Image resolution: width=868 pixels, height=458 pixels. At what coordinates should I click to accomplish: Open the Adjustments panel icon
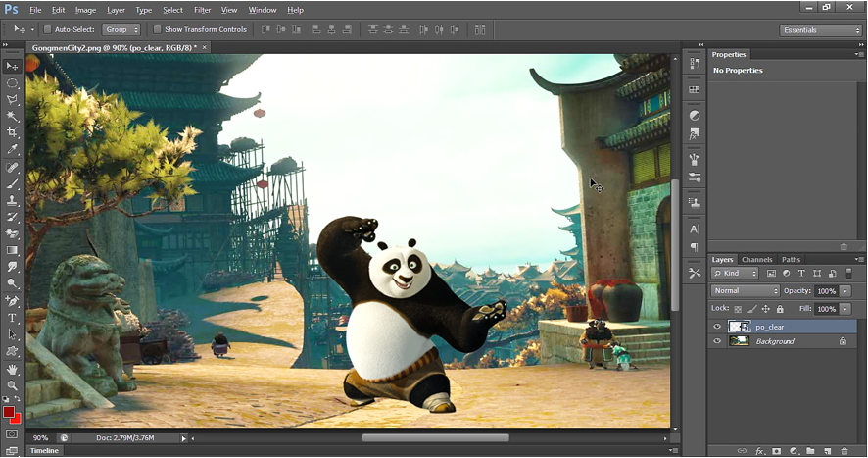click(695, 116)
